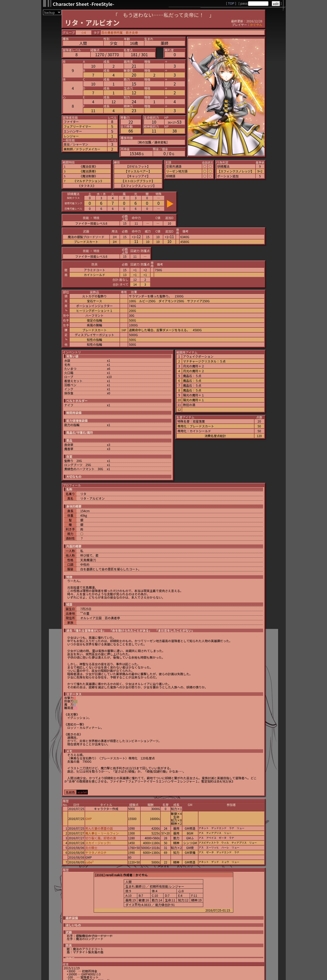Click マナチャージクリスタル：5点 item
Image resolution: width=327 pixels, height=980 pixels.
220,362
